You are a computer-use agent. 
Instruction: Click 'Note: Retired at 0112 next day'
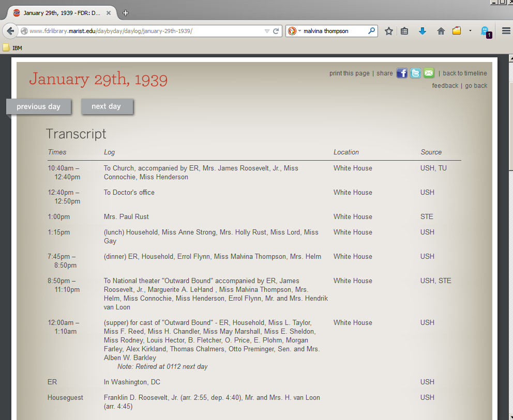pyautogui.click(x=162, y=367)
